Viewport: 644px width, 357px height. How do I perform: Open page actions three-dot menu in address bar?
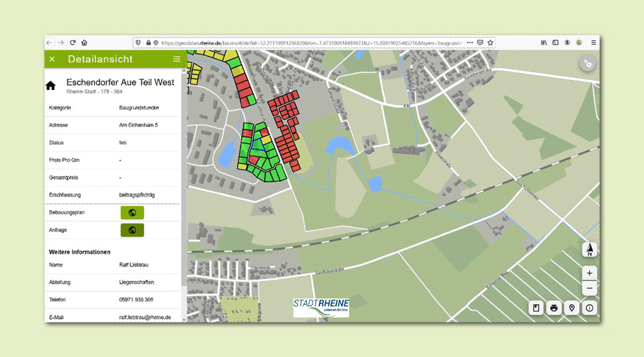pos(469,43)
